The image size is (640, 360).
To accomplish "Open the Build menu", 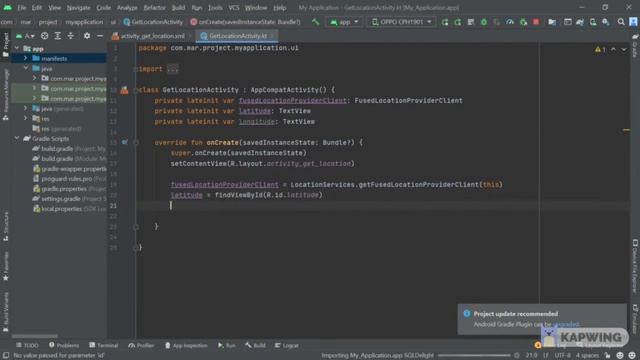I will [x=178, y=8].
